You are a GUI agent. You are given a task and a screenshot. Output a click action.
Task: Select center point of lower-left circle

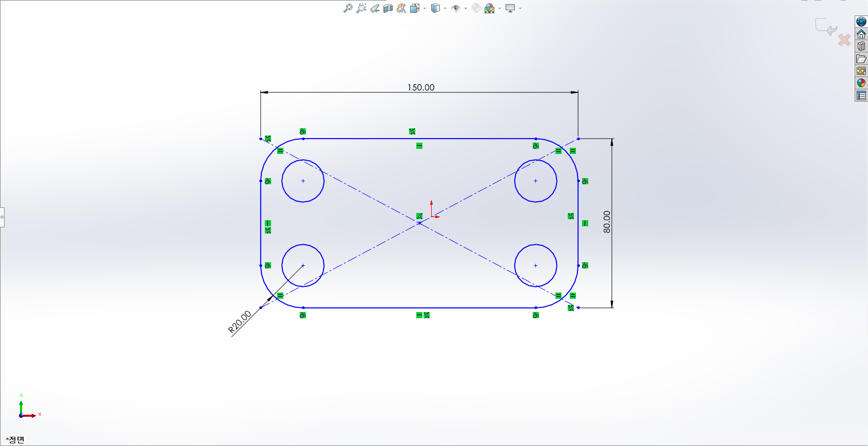[x=303, y=265]
